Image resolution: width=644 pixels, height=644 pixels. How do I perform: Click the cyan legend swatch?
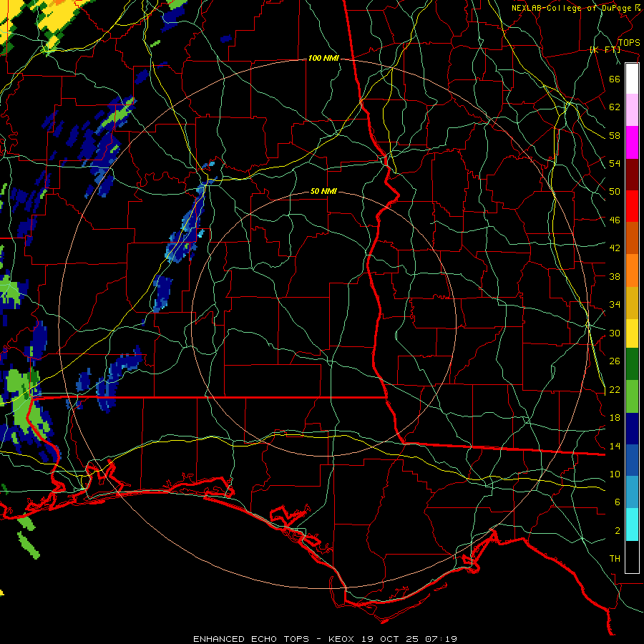pyautogui.click(x=632, y=525)
